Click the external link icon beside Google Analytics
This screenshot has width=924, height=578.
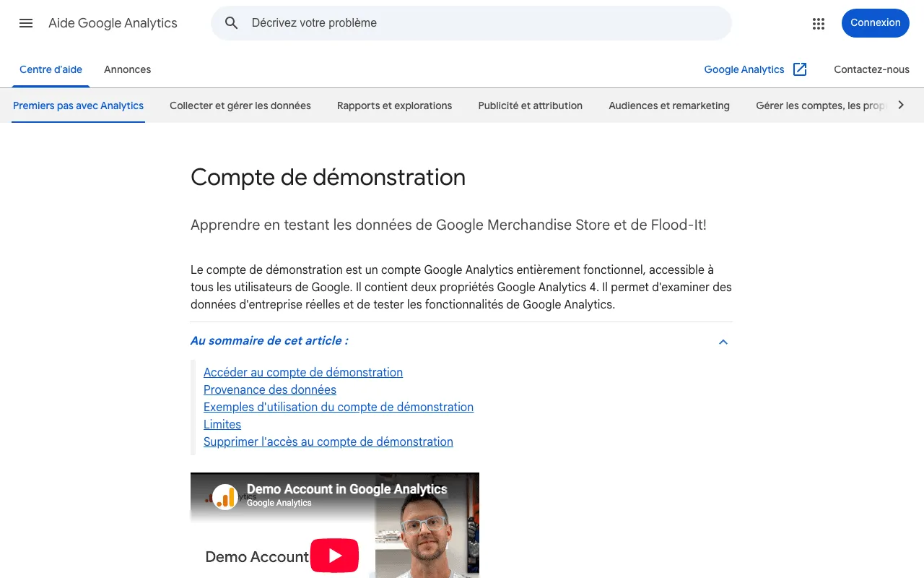click(x=800, y=69)
